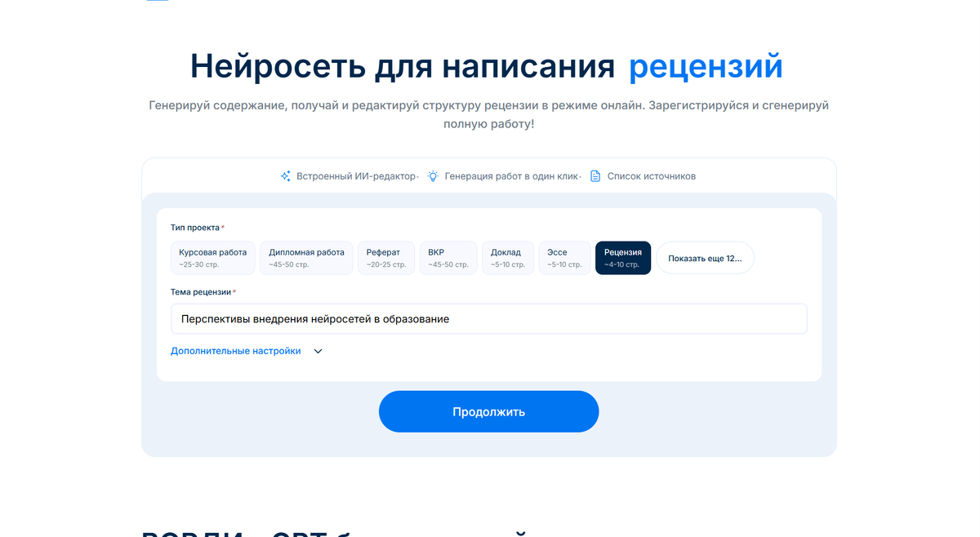This screenshot has width=980, height=537.
Task: Click the selected Рецензия chip
Action: tap(623, 257)
